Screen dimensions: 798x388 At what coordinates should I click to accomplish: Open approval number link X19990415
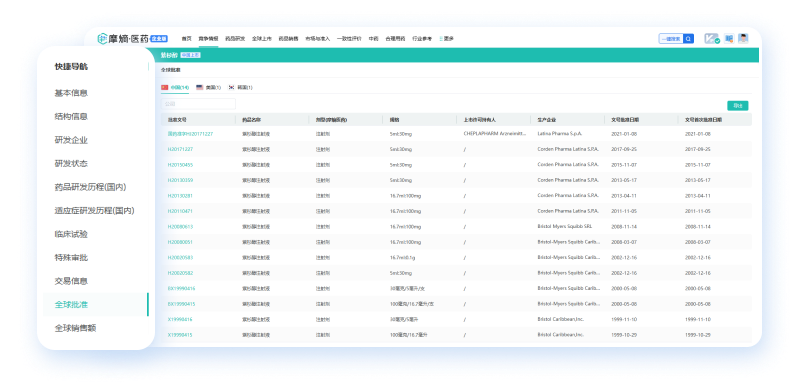180,335
